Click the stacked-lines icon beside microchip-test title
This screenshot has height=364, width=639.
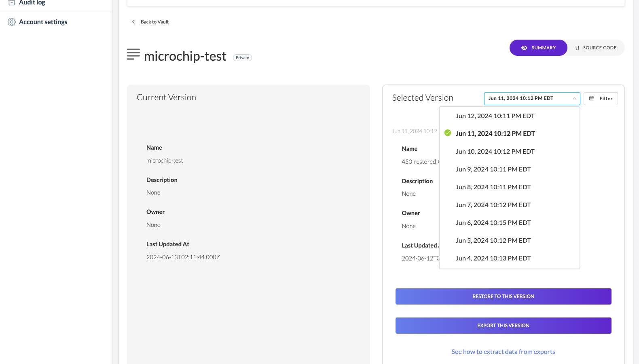coord(133,54)
